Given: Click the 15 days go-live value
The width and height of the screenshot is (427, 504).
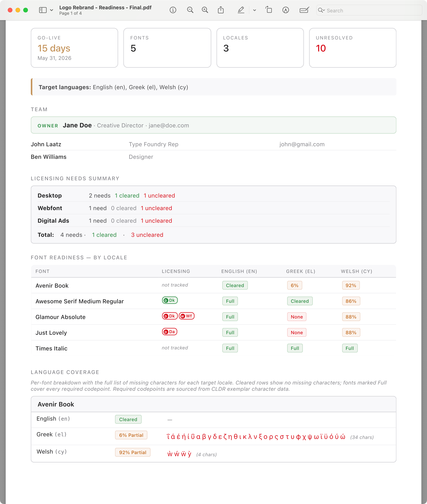Looking at the screenshot, I should (x=54, y=48).
